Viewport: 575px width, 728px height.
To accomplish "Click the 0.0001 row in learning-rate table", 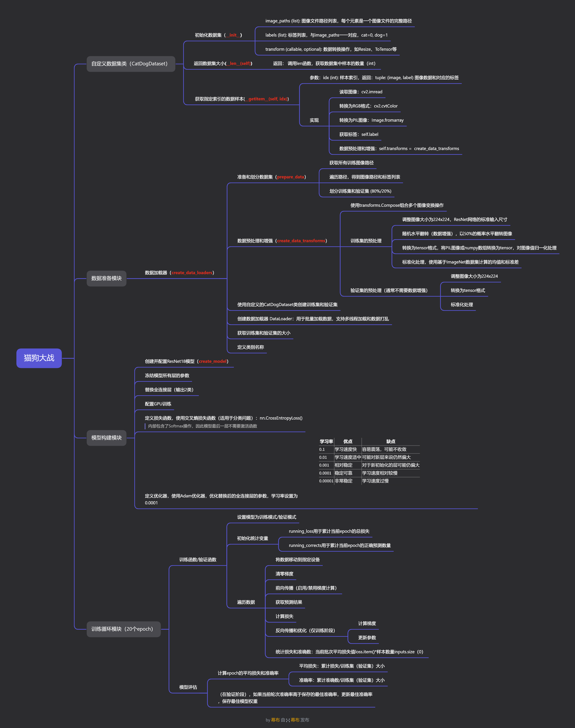I will pos(325,473).
